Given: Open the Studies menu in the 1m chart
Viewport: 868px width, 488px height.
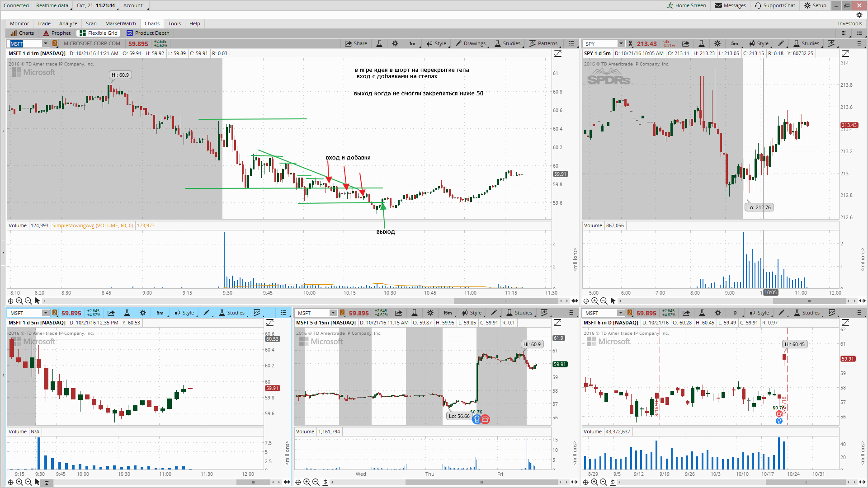Looking at the screenshot, I should click(x=508, y=44).
